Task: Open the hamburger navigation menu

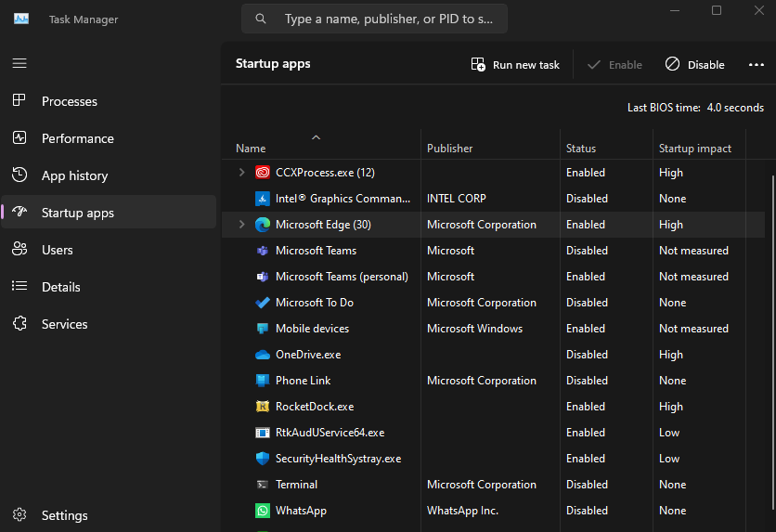Action: (x=19, y=63)
